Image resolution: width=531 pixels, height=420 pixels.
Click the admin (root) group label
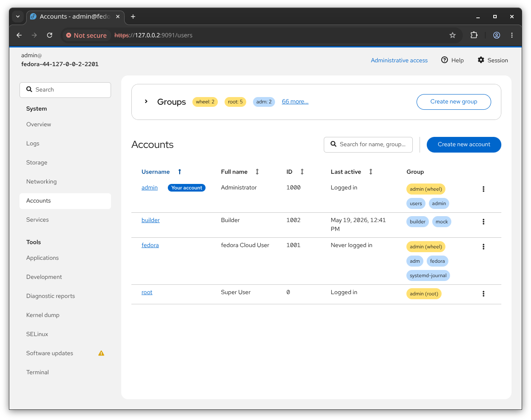click(424, 294)
